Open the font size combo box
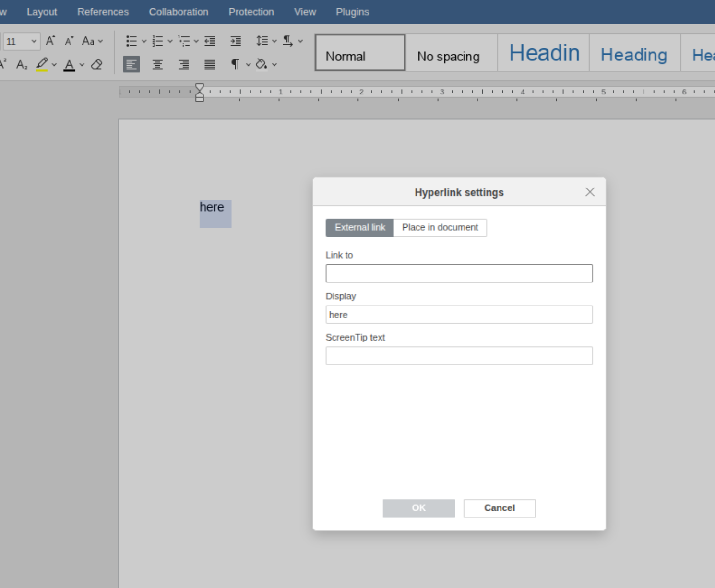 (22, 41)
